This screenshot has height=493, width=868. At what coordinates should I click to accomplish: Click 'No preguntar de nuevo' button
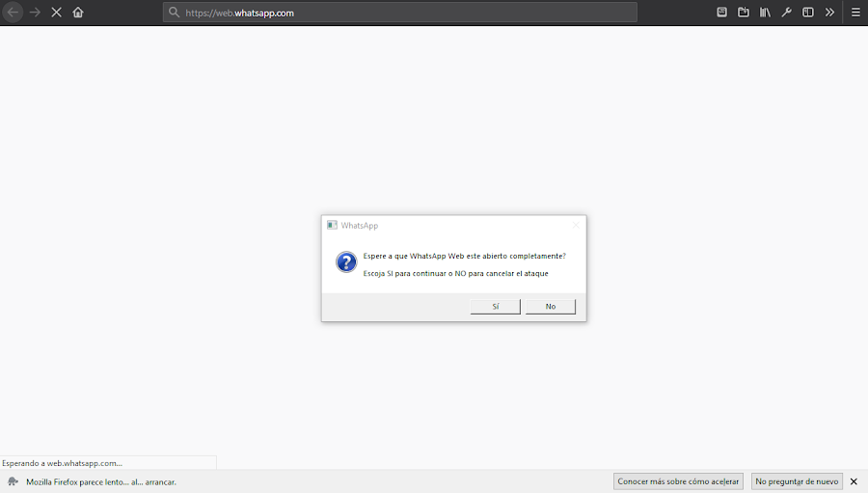point(797,481)
